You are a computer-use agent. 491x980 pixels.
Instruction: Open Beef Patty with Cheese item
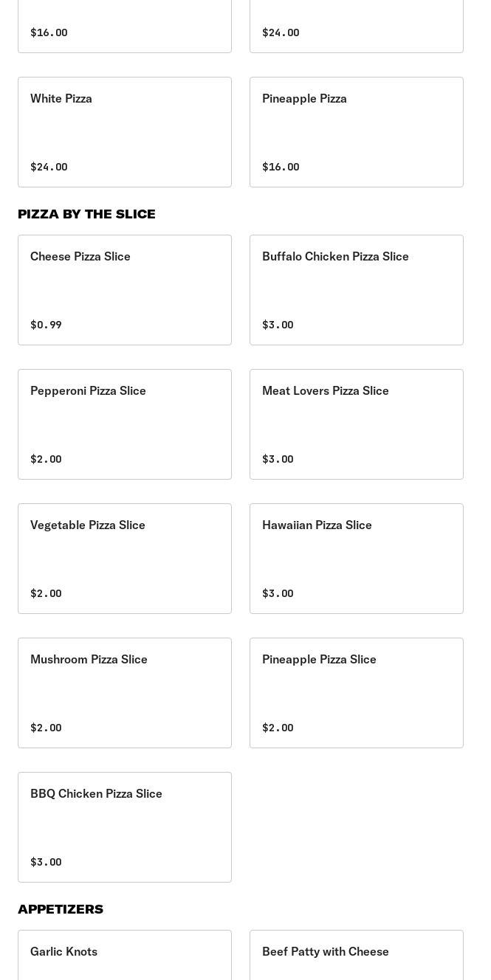point(357,955)
